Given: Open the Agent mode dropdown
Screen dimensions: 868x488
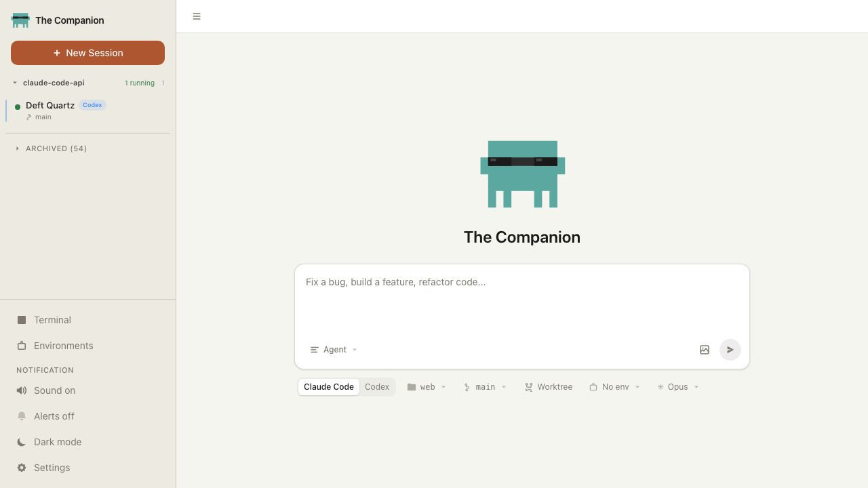Looking at the screenshot, I should pyautogui.click(x=334, y=350).
